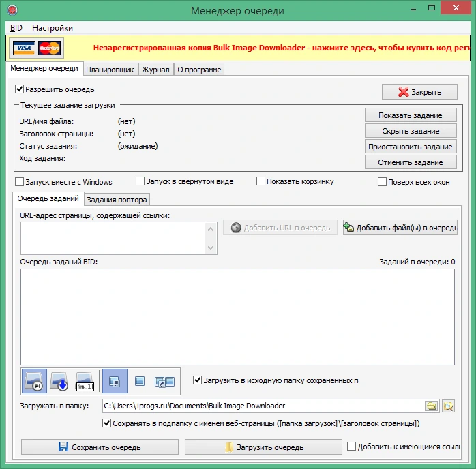This screenshot has width=476, height=469.
Task: Click 'Показать задание' button
Action: [411, 115]
